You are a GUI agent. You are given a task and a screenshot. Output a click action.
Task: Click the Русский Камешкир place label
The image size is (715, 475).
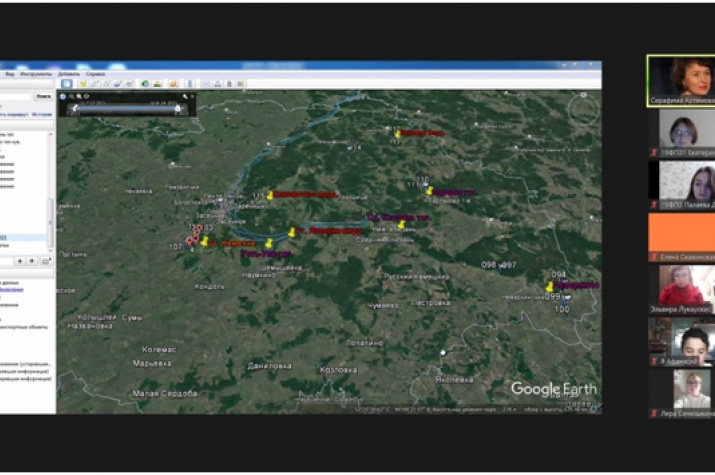(x=416, y=277)
